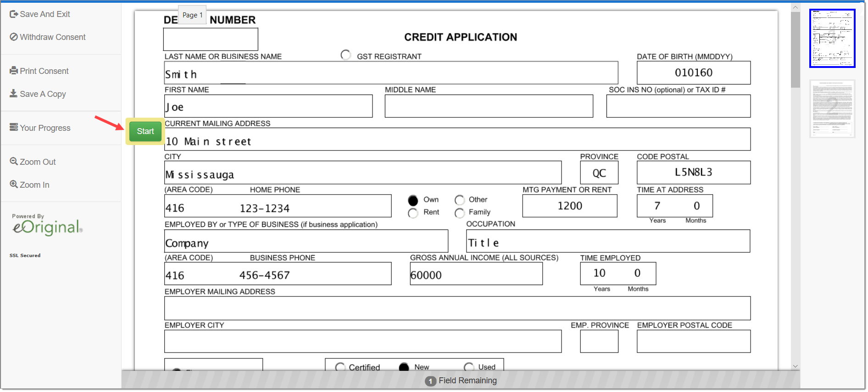Click the Mtg Payment or Rent field

click(570, 206)
